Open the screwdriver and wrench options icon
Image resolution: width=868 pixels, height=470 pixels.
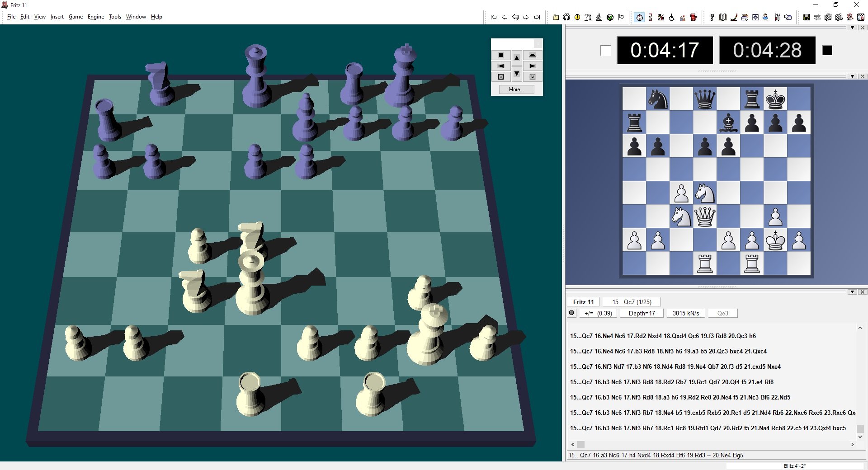[777, 17]
